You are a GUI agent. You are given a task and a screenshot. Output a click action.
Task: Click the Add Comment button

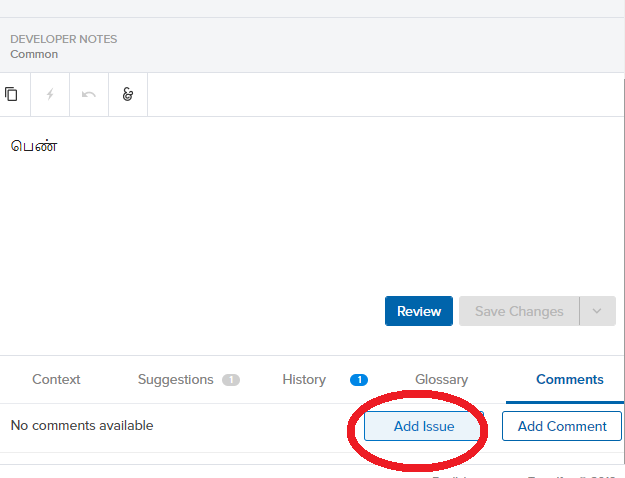pyautogui.click(x=562, y=426)
